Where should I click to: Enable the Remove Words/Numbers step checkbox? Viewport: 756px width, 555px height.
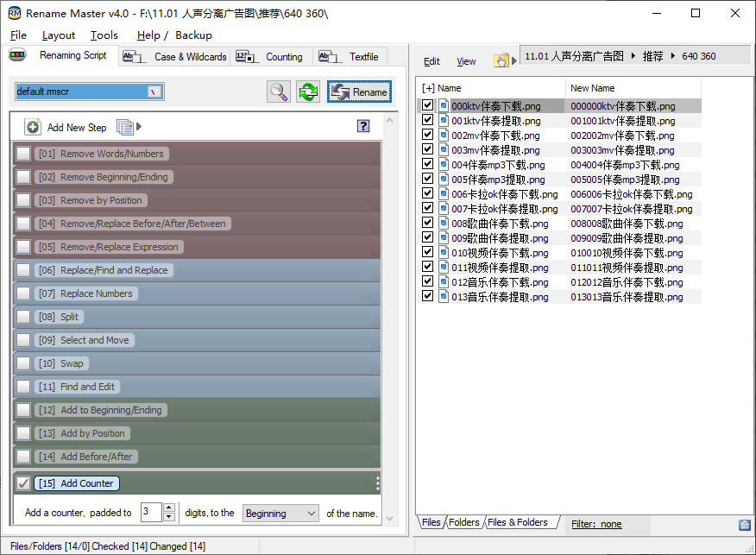click(23, 154)
